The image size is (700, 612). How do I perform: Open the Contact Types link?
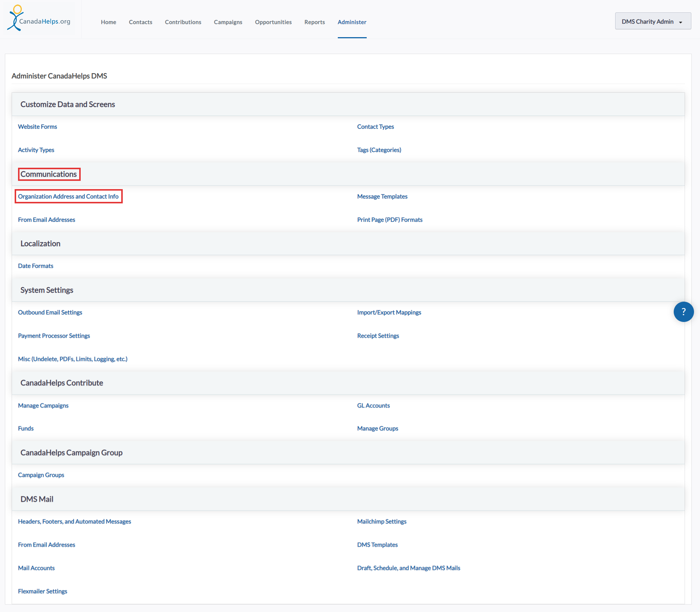375,127
